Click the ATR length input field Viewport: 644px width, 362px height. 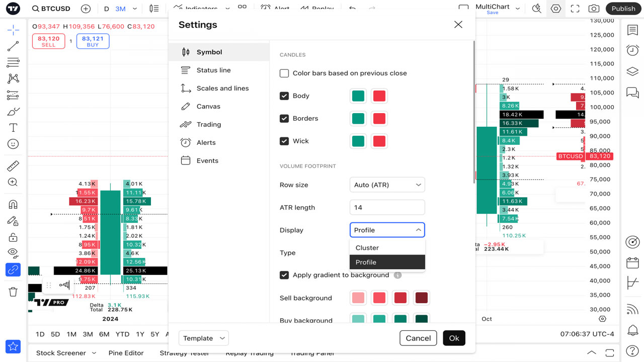pyautogui.click(x=387, y=208)
